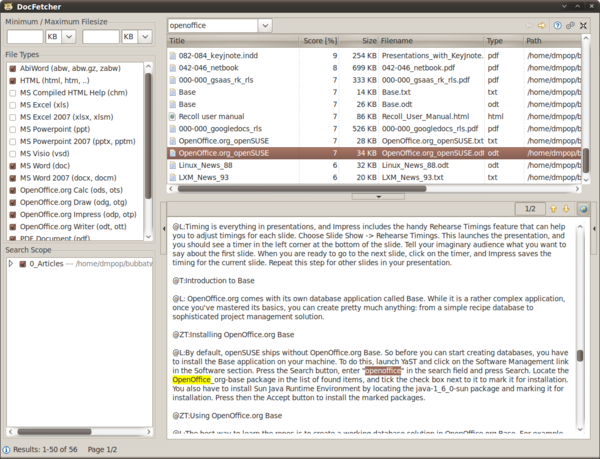The height and width of the screenshot is (459, 600).
Task: Enable MS Visio (vsd) checkbox
Action: click(13, 154)
